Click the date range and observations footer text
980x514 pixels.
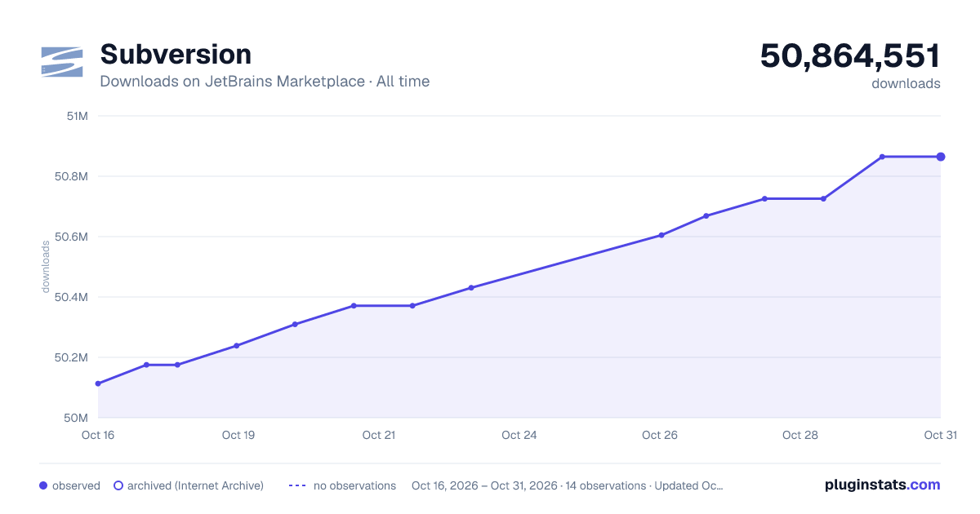tap(568, 485)
